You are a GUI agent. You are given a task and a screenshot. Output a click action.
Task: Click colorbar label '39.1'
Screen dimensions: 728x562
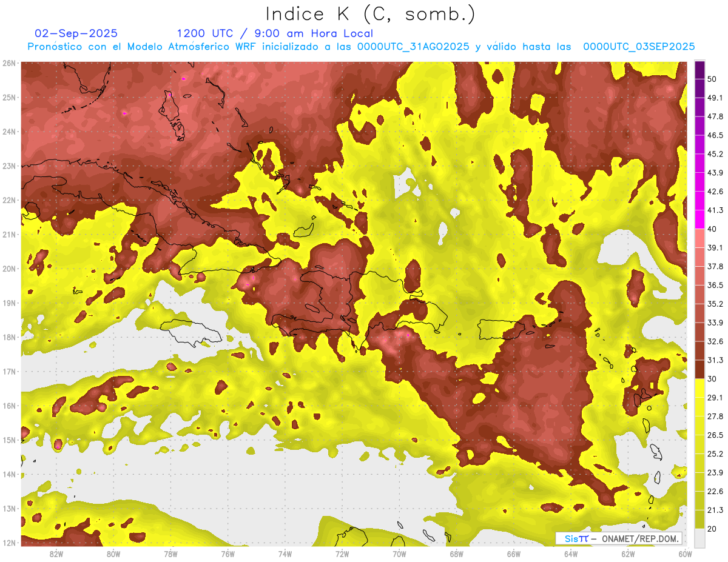[715, 248]
